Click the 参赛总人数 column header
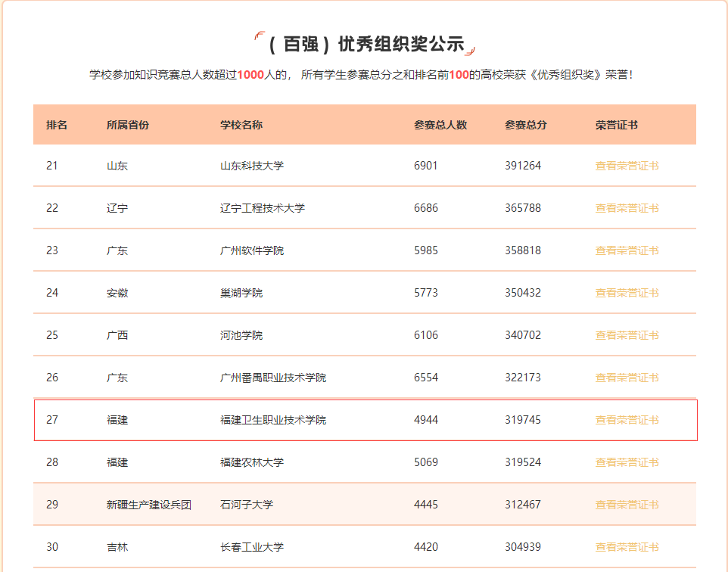728x572 pixels. click(x=440, y=125)
